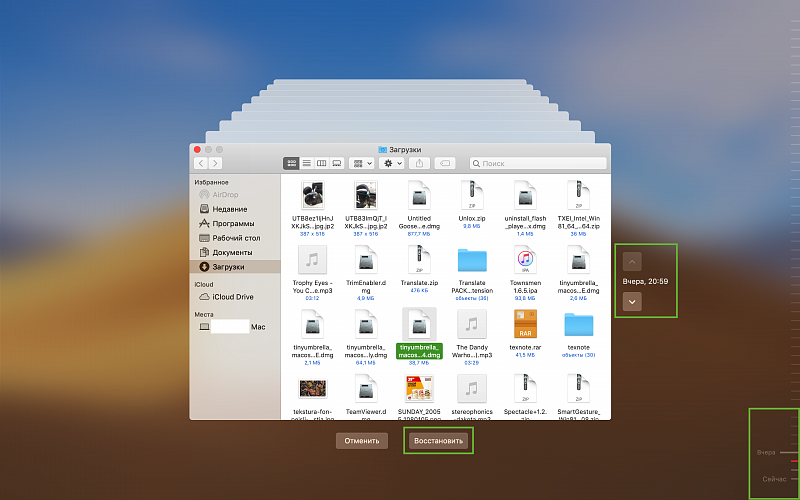Open iCloud Drive in the sidebar
Image resolution: width=800 pixels, height=500 pixels.
coord(235,297)
